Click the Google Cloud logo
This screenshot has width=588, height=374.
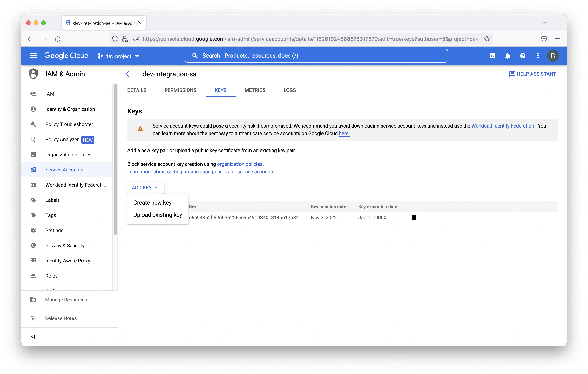[x=66, y=56]
